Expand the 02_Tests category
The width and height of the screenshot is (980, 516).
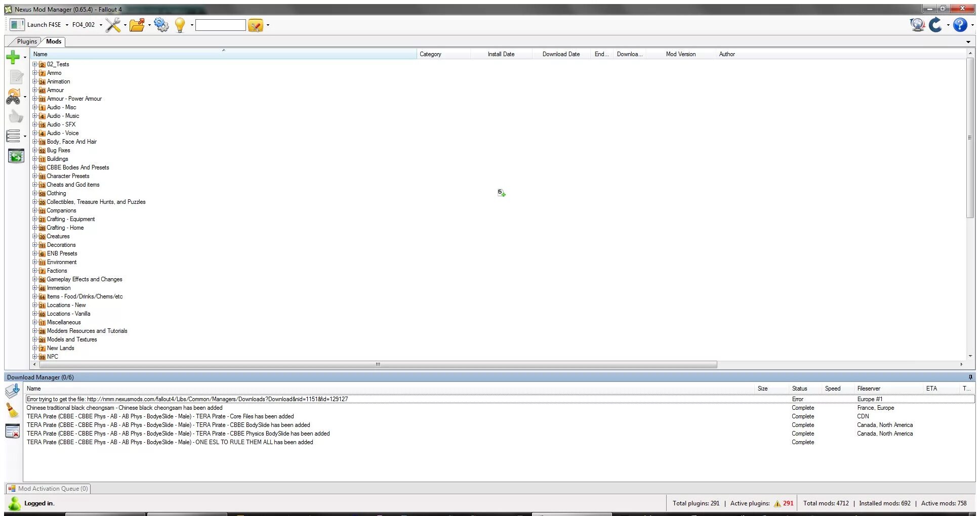coord(35,64)
